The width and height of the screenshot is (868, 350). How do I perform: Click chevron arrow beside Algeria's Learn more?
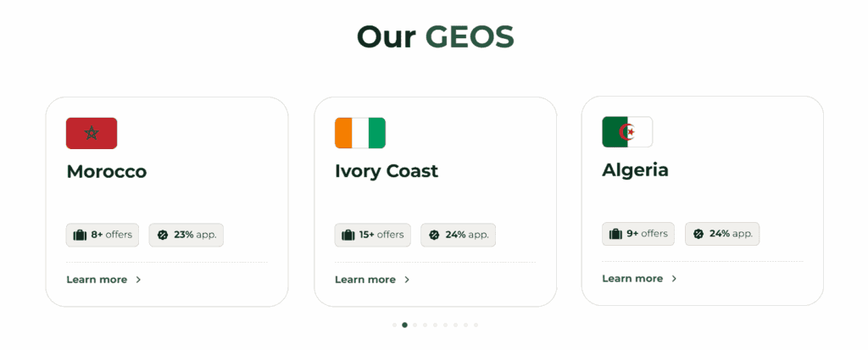[675, 278]
